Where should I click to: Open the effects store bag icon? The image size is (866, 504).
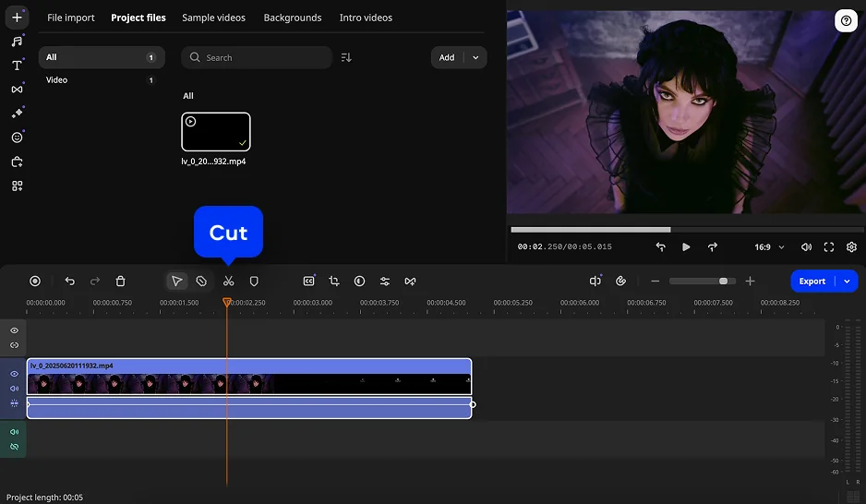point(18,162)
